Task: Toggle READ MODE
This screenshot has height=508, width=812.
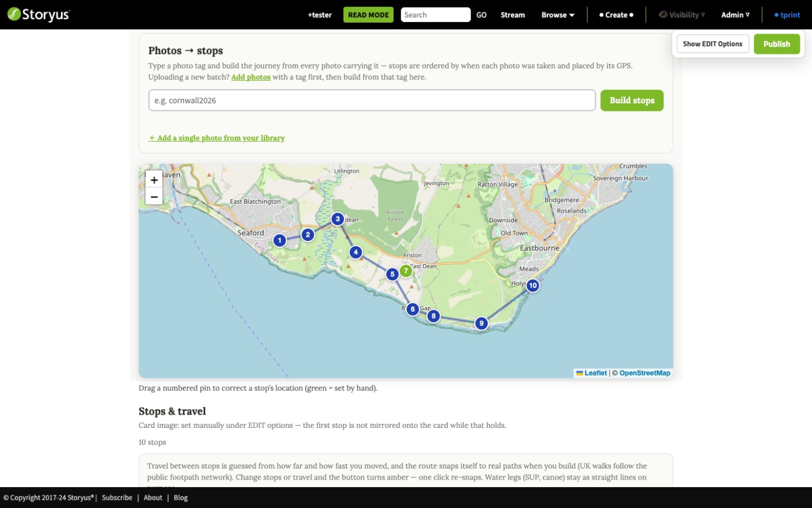Action: pos(368,15)
